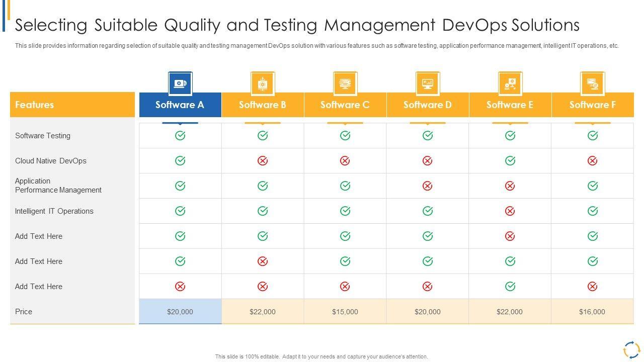The width and height of the screenshot is (644, 362).
Task: Click the blue icon above Software A
Action: point(180,83)
